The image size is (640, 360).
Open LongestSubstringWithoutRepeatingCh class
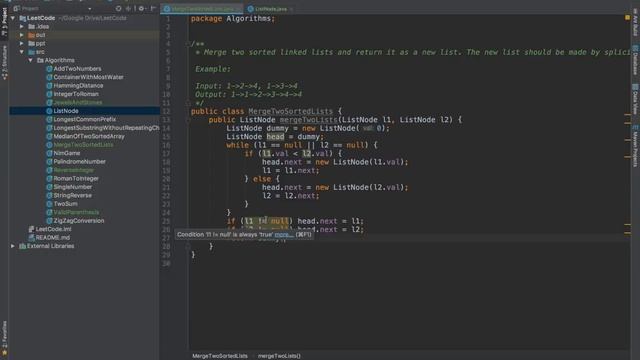106,128
